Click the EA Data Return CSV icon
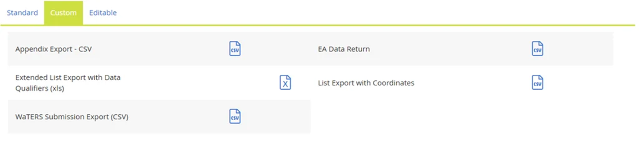644x161 pixels. coord(537,49)
